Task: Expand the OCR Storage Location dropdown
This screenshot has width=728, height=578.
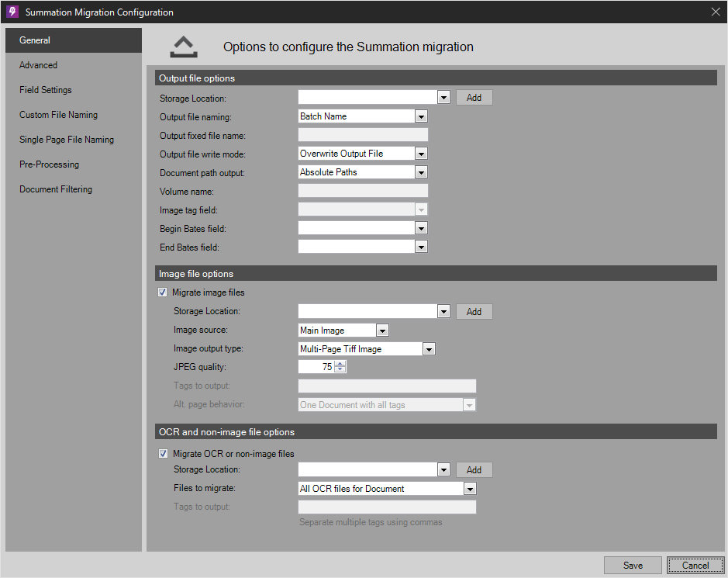Action: [x=444, y=469]
